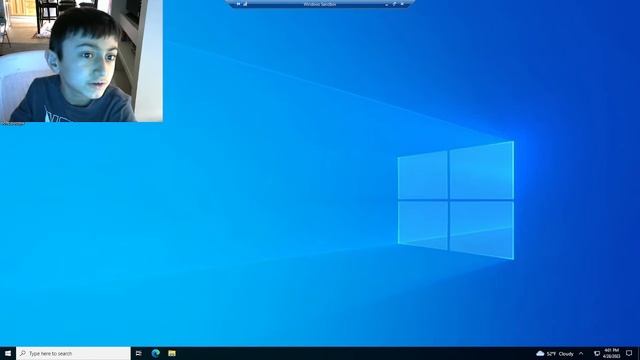640x360 pixels.
Task: Click the 'Type here to search' box
Action: click(73, 353)
